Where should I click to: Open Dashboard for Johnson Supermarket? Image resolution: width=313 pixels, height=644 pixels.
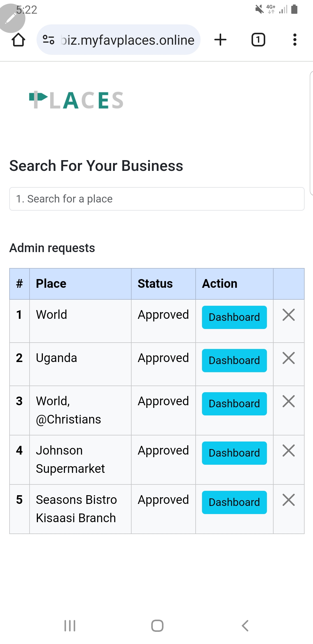[x=234, y=453]
